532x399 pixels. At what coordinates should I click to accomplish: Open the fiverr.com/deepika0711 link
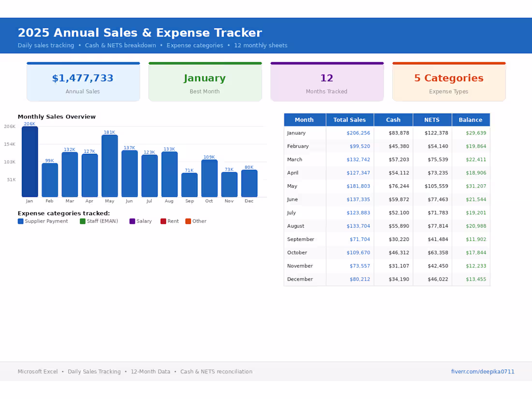tap(483, 371)
